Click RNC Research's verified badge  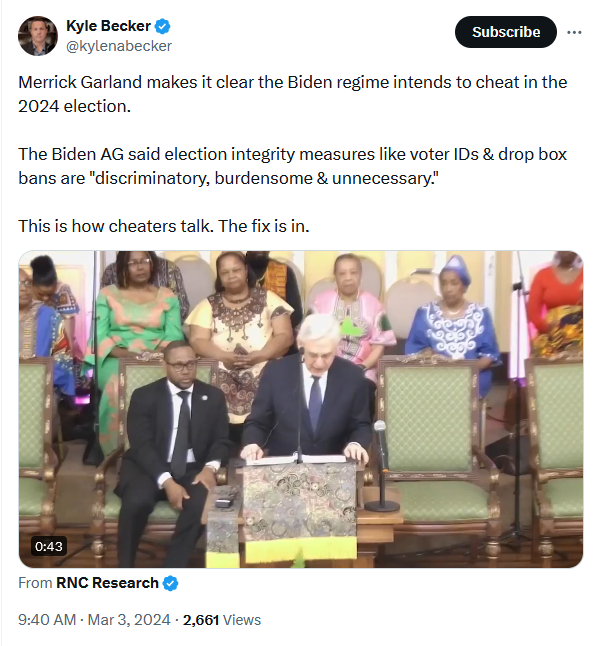[x=170, y=583]
